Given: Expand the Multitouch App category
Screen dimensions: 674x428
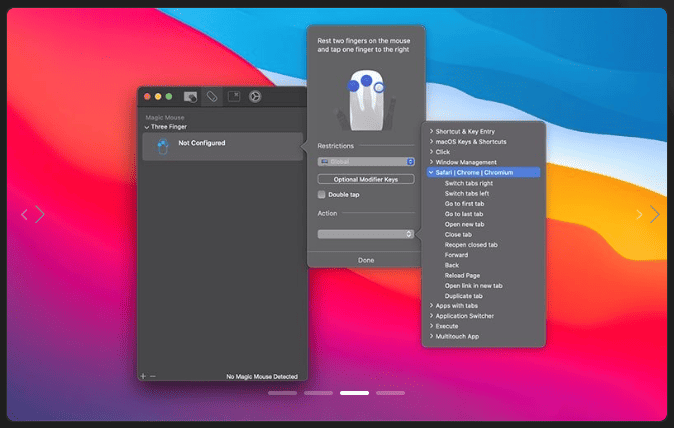Looking at the screenshot, I should (431, 336).
